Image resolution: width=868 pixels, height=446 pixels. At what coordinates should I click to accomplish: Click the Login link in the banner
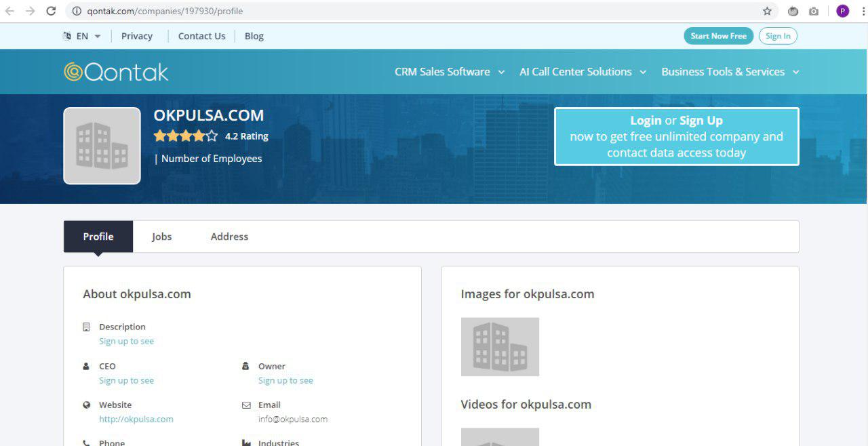coord(646,121)
